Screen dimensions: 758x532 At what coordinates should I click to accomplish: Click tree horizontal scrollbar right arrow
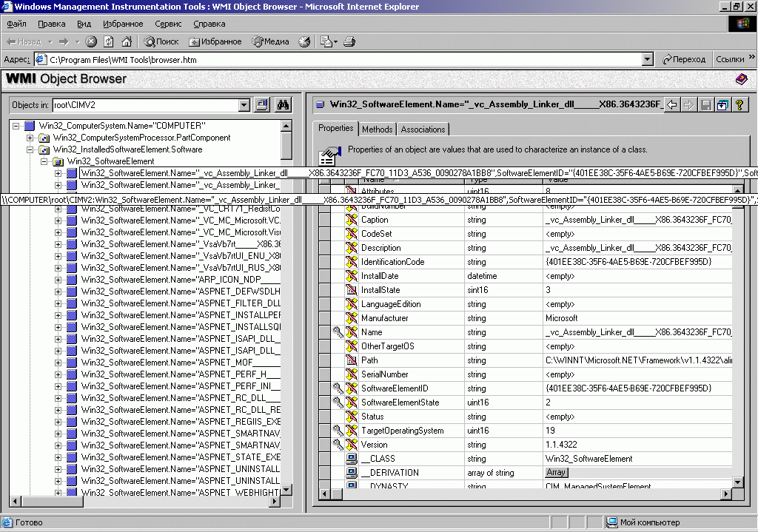click(275, 501)
